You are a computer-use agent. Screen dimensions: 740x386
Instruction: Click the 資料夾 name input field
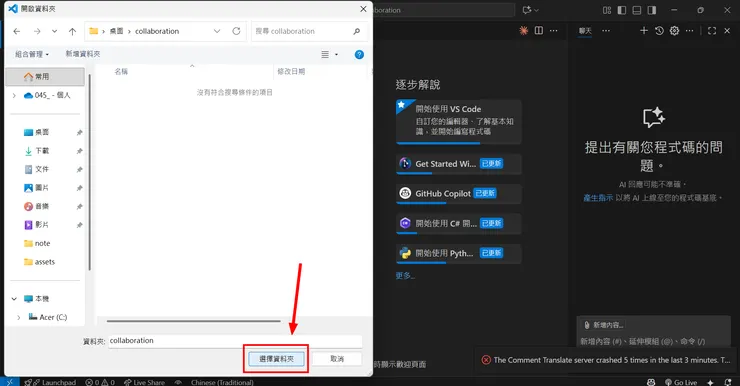235,341
